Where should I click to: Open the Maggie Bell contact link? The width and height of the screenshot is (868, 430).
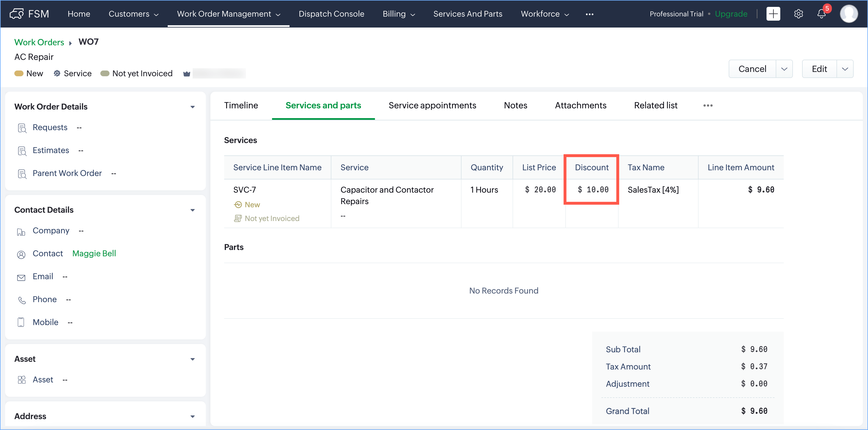pos(94,253)
